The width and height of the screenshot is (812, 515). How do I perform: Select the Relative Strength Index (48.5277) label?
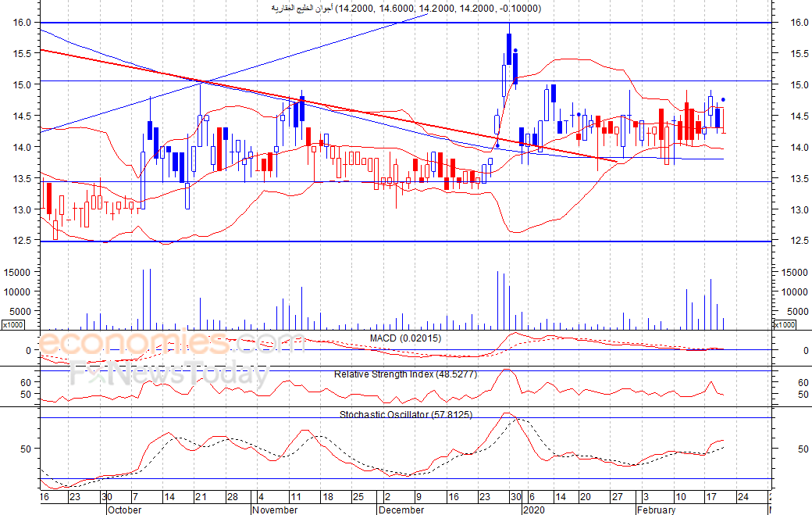point(405,374)
